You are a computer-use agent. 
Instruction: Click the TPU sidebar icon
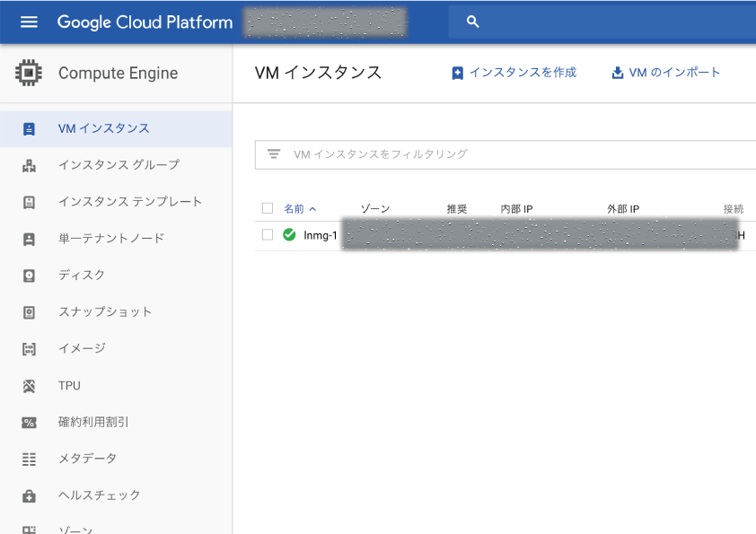coord(29,386)
